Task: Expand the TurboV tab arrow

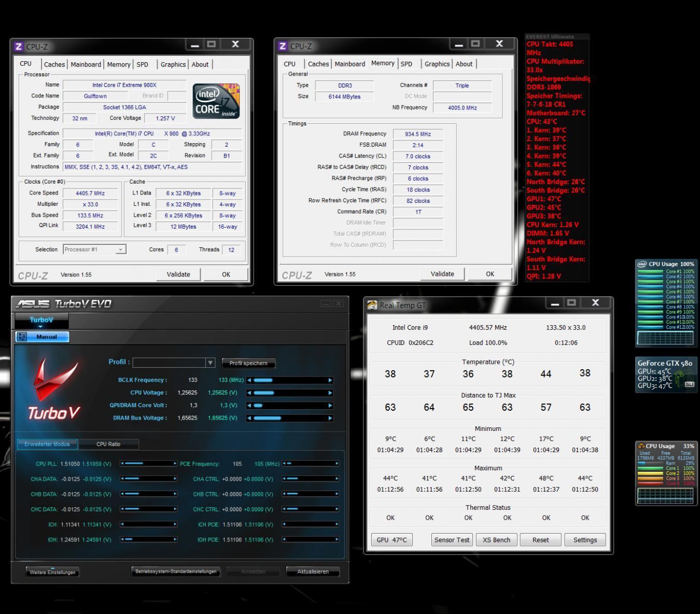Action: (x=41, y=327)
